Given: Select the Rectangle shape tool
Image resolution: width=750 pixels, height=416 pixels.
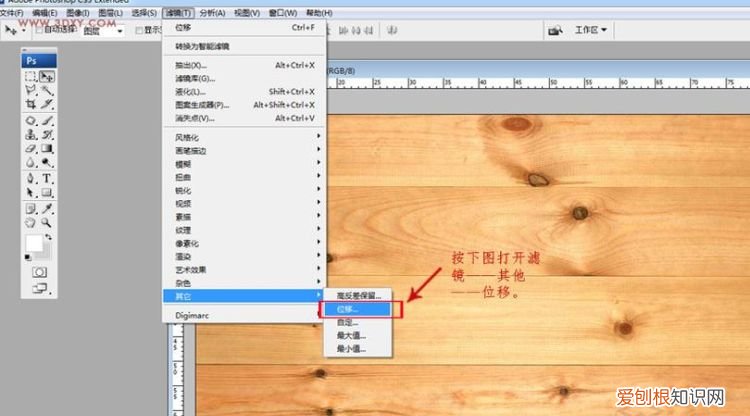Looking at the screenshot, I should (x=47, y=193).
